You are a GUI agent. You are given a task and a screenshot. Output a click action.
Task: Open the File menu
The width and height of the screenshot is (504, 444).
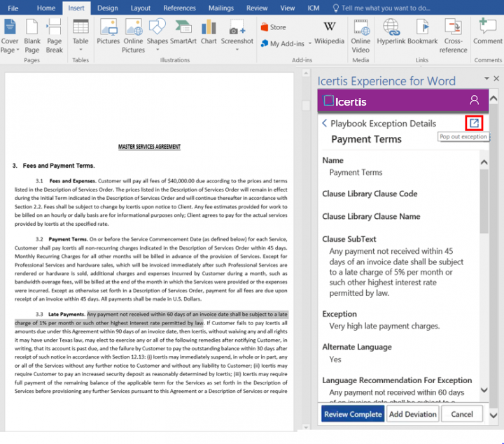[x=13, y=8]
